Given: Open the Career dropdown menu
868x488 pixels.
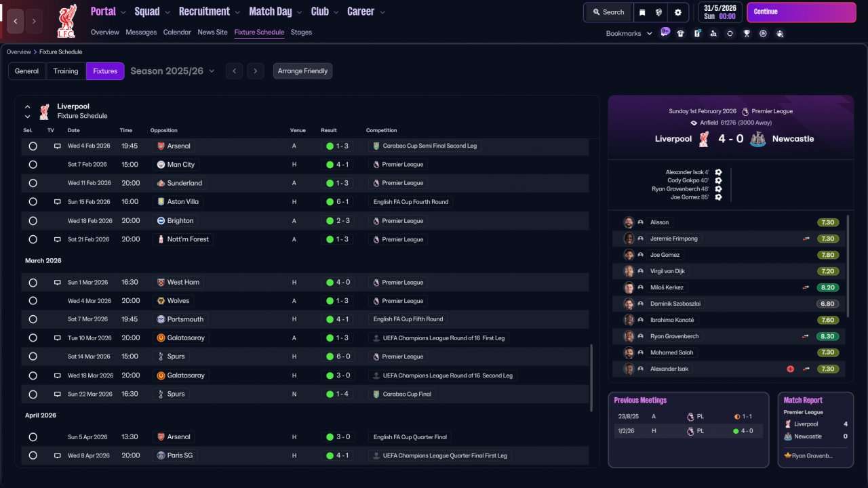Looking at the screenshot, I should (366, 12).
